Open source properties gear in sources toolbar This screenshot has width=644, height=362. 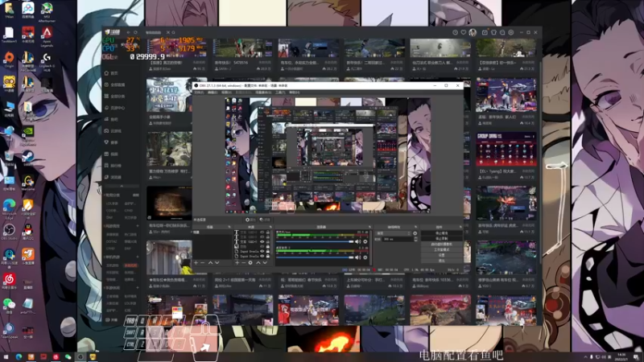(250, 263)
